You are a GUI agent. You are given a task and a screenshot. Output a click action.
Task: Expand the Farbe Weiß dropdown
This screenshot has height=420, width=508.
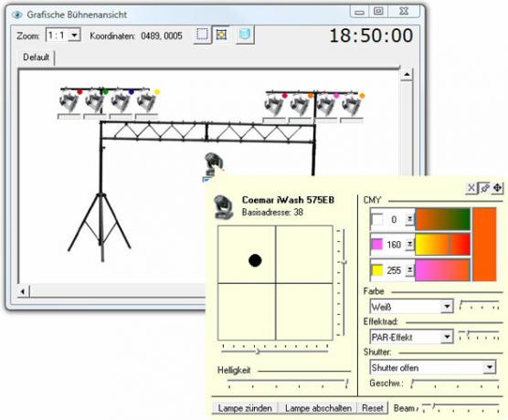pyautogui.click(x=447, y=307)
